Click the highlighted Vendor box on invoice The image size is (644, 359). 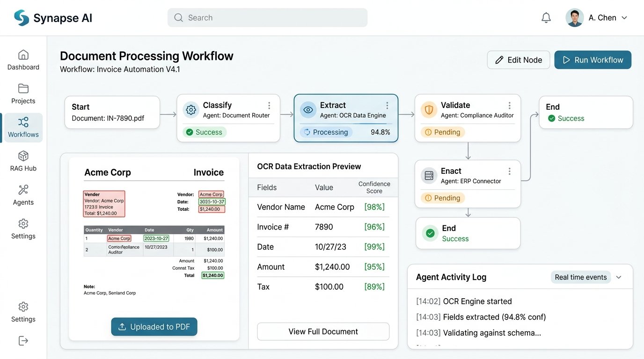point(104,204)
